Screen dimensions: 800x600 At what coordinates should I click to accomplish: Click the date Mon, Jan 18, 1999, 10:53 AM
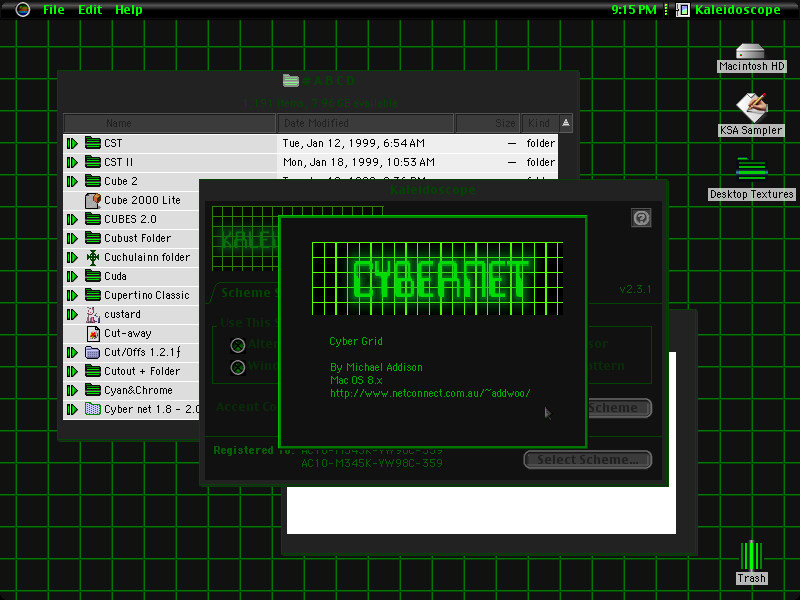click(x=359, y=162)
